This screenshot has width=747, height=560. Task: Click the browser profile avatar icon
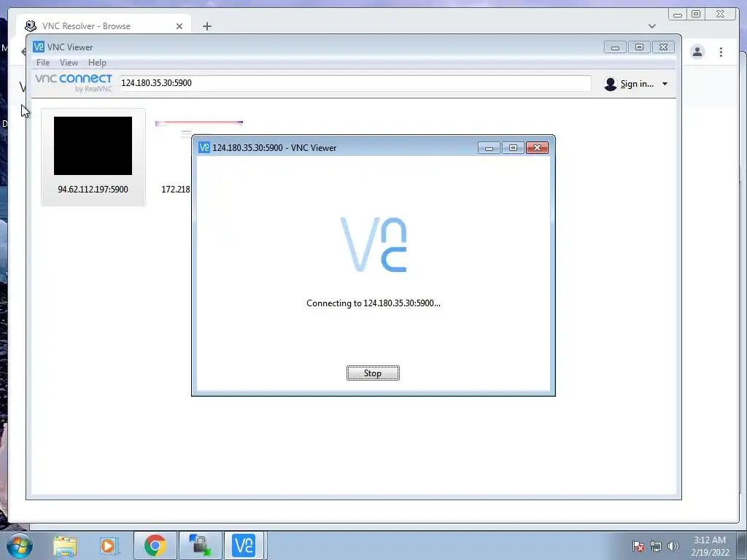(697, 52)
